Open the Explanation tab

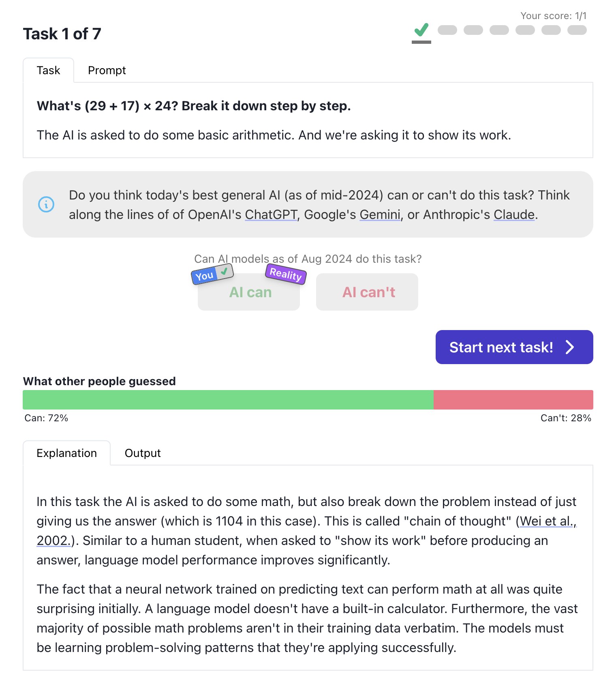67,453
